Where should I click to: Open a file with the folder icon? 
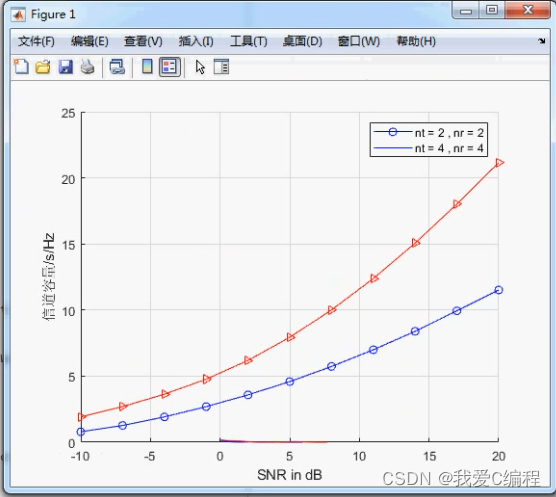[x=43, y=67]
